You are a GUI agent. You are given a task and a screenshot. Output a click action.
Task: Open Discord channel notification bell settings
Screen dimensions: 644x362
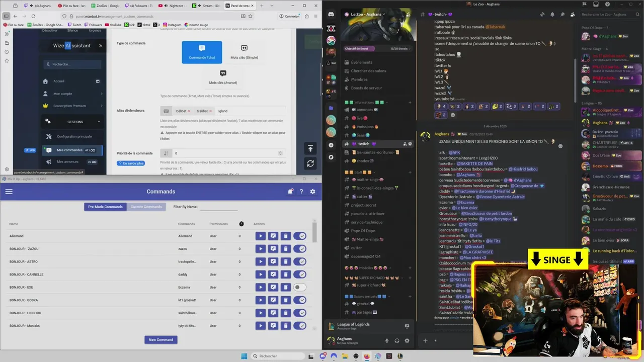pos(552,15)
